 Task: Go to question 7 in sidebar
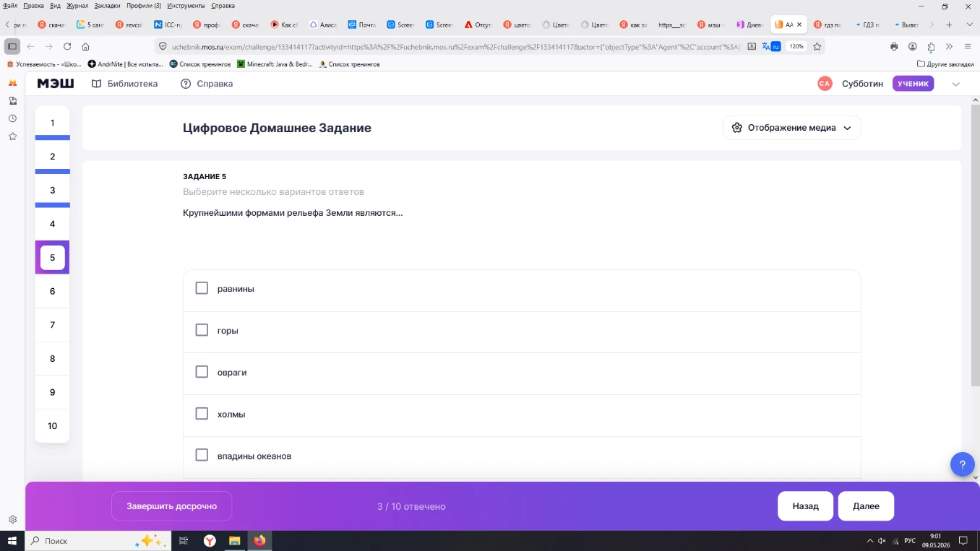(52, 325)
